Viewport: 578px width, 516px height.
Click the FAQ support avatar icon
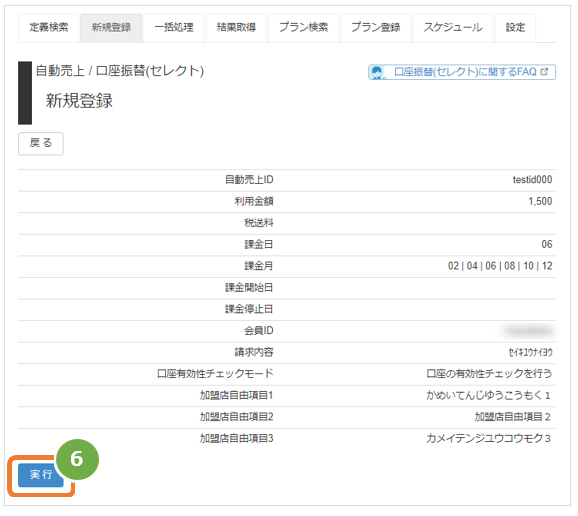coord(377,73)
